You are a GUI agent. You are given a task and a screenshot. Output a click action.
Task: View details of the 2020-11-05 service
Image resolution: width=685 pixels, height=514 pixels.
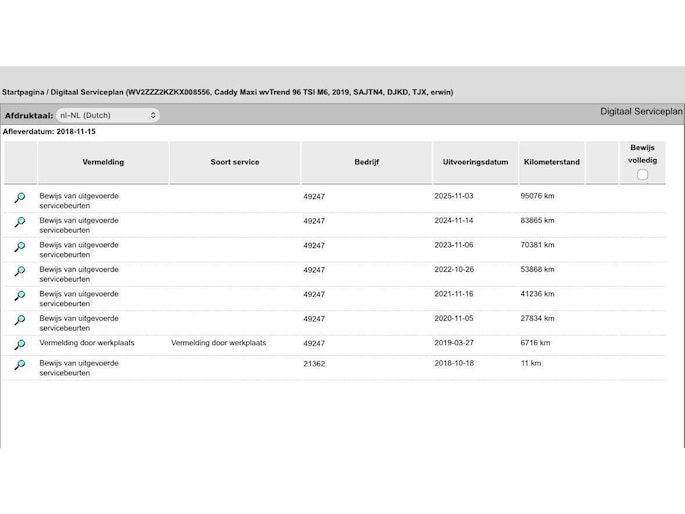19,320
